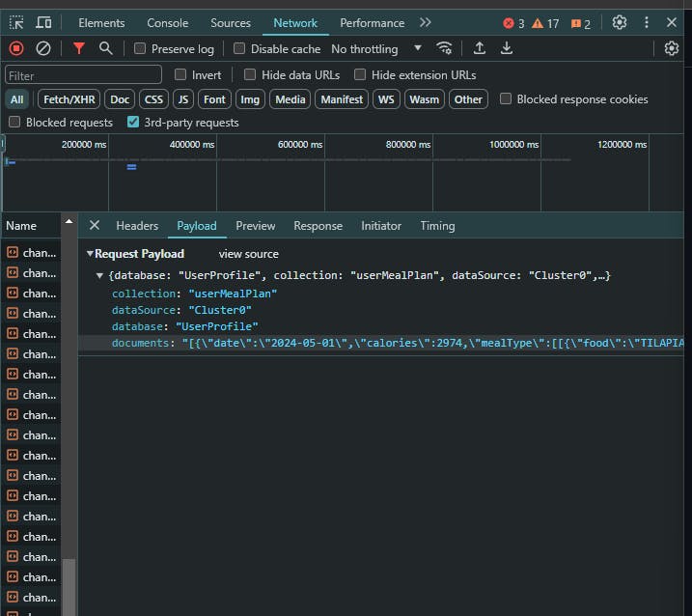Click the export HAR download icon
The image size is (692, 616).
pos(507,48)
